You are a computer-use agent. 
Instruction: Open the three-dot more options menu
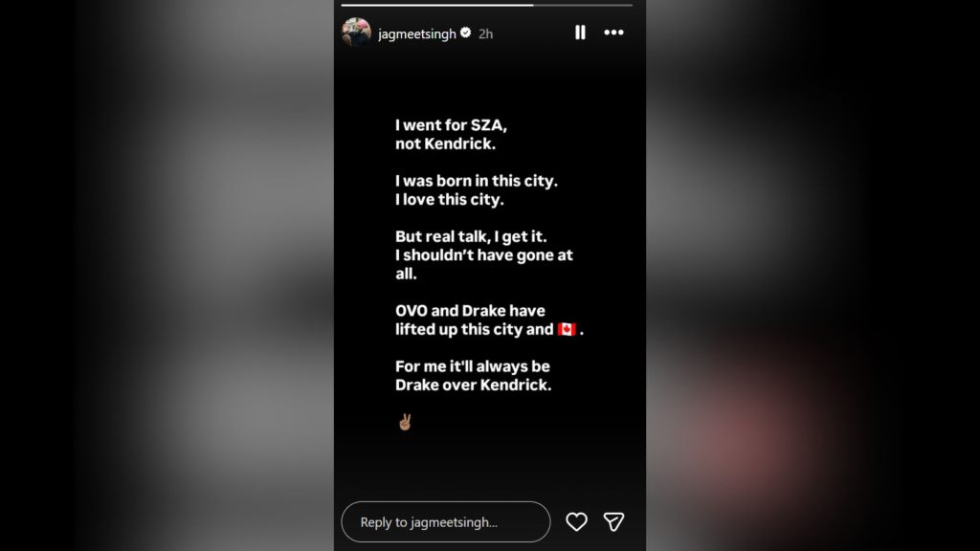point(613,33)
